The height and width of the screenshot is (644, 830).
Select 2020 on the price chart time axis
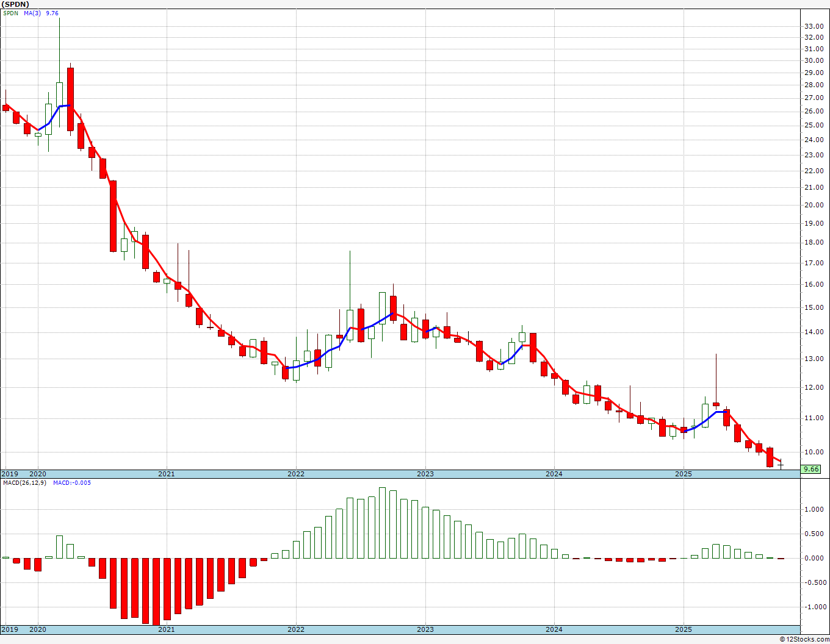[38, 474]
